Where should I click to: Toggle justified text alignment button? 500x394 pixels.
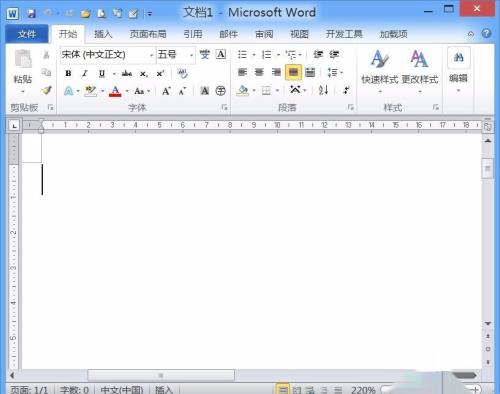(x=293, y=72)
